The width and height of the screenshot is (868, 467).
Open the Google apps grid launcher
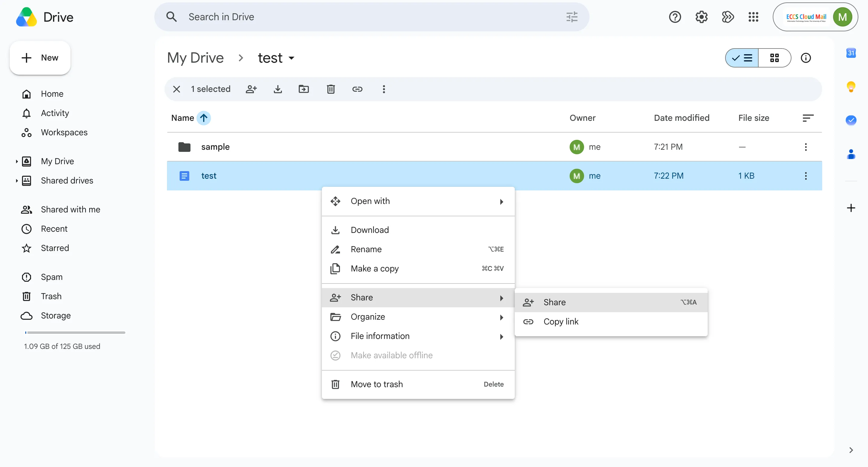(753, 17)
